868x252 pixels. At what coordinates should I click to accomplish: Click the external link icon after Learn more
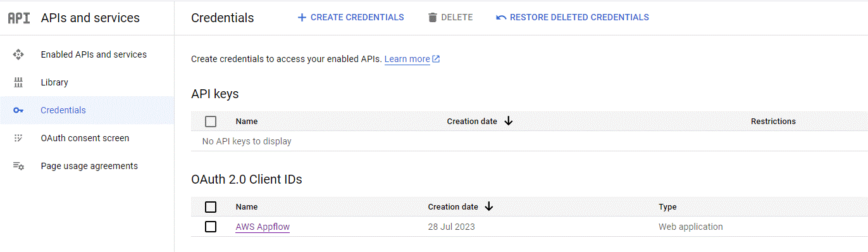click(x=436, y=59)
